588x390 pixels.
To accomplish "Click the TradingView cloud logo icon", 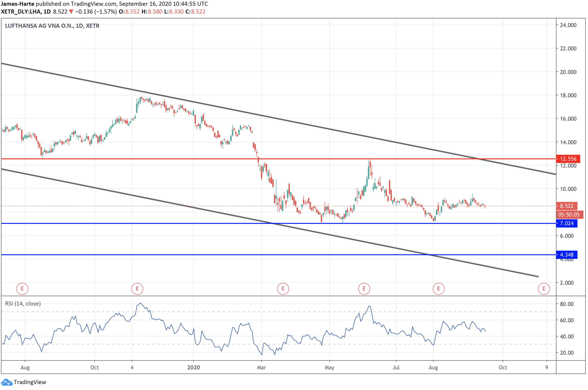I will coord(7,382).
